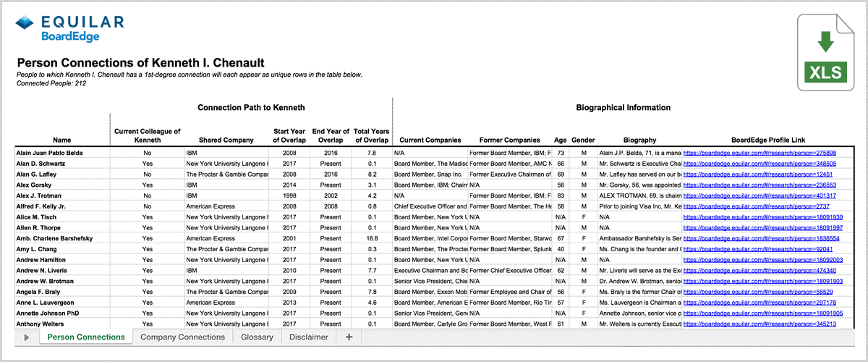
Task: Select the Andrew Hamilton name cell
Action: tap(62, 260)
